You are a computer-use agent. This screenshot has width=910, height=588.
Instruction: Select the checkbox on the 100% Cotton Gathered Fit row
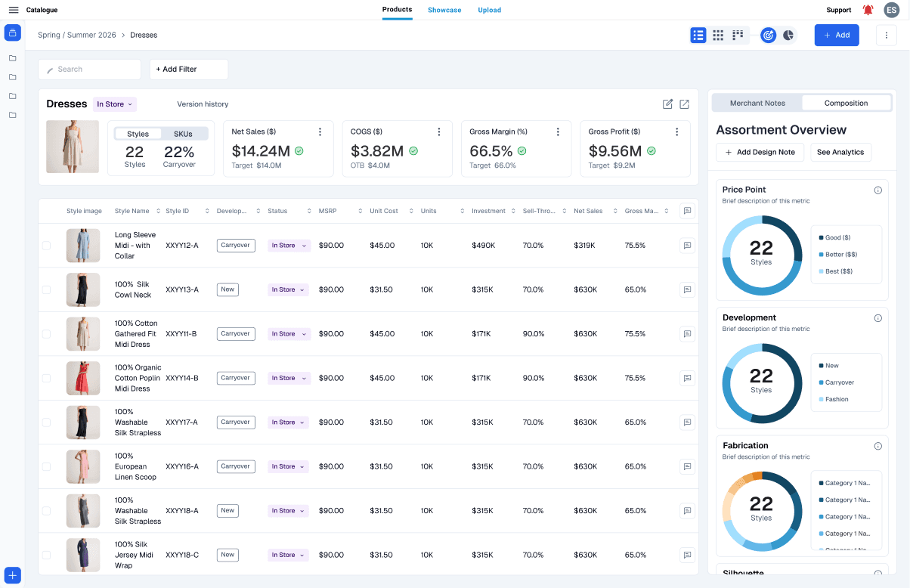point(46,333)
